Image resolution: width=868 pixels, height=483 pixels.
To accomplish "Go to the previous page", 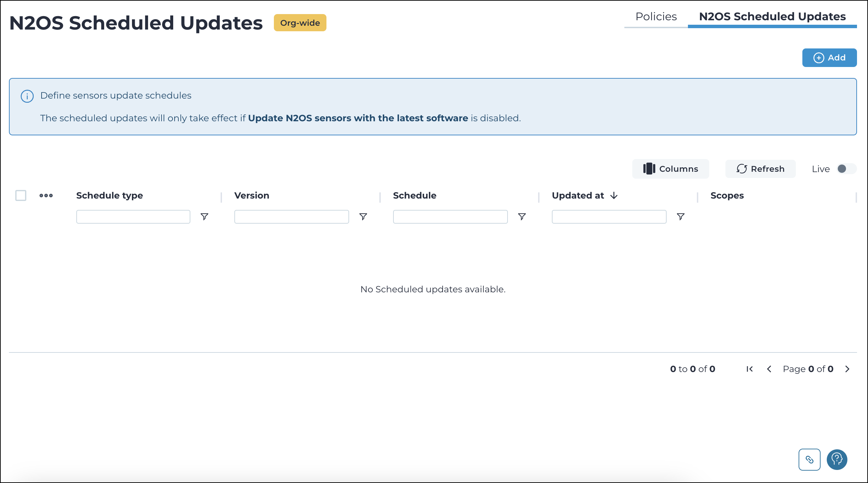I will 769,369.
